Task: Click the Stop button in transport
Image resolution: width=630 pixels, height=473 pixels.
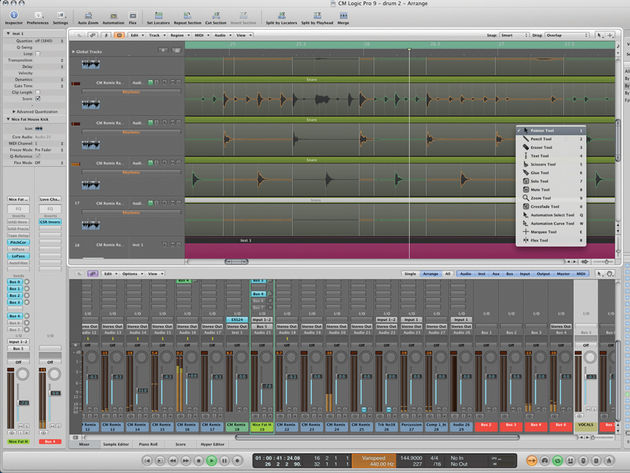Action: tap(198, 461)
